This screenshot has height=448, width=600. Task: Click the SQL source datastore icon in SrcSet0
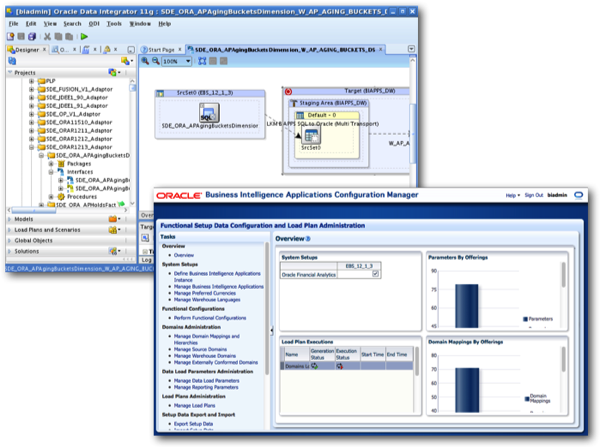(x=209, y=112)
